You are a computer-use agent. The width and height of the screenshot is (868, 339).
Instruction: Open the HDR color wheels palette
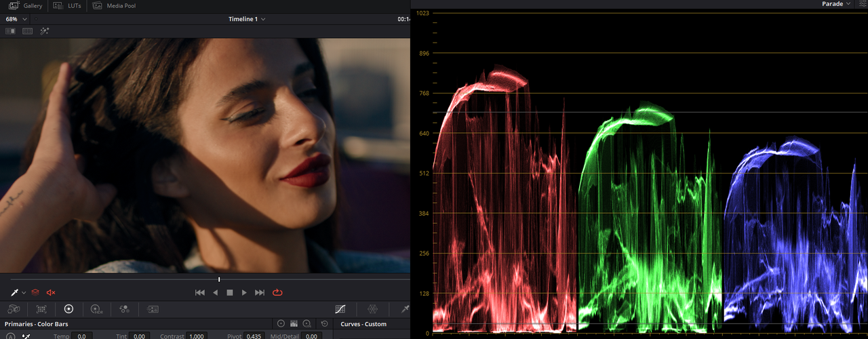[x=96, y=308]
